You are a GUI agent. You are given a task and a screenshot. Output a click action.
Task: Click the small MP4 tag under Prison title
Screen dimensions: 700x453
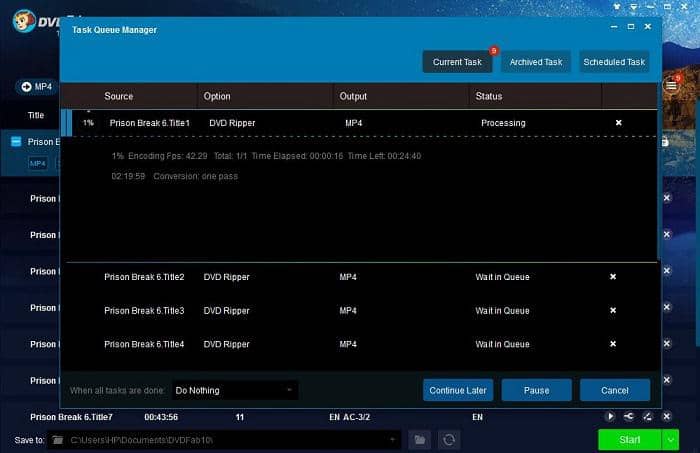[38, 163]
